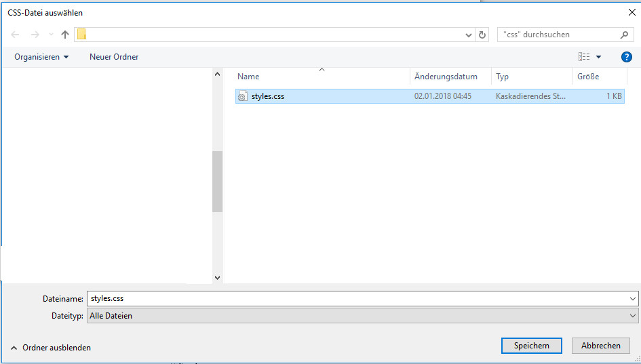Create a Neuer Ordner
Image resolution: width=641 pixels, height=364 pixels.
pos(114,57)
